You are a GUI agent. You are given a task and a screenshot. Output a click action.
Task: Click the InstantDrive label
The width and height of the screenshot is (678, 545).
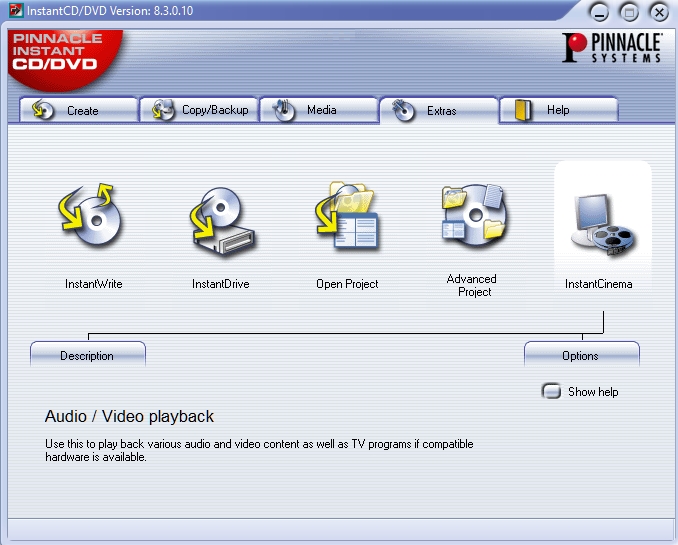pos(221,284)
